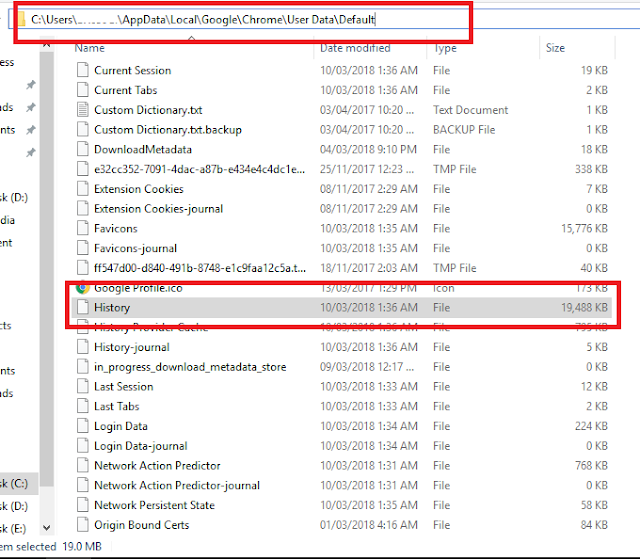This screenshot has width=640, height=559.
Task: Click the navigation pane scrollbar thumb
Action: click(47, 268)
